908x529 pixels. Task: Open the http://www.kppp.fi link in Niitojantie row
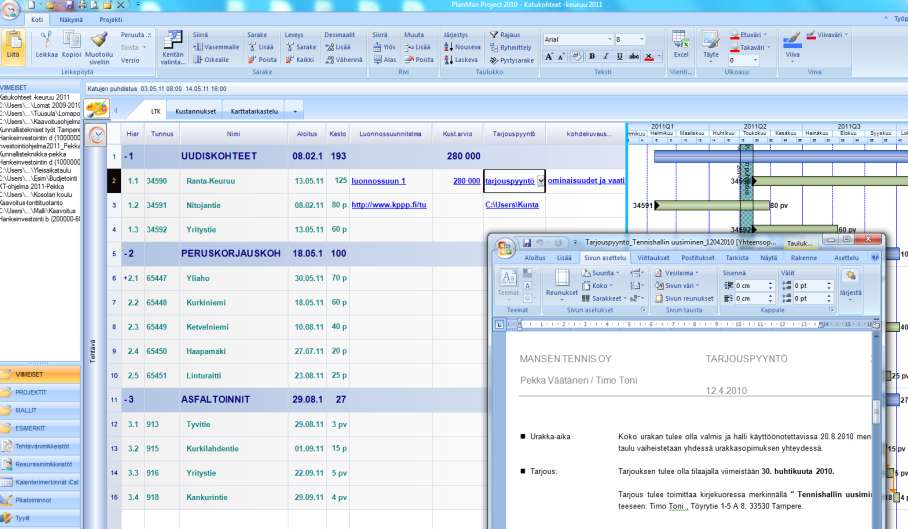coord(389,205)
